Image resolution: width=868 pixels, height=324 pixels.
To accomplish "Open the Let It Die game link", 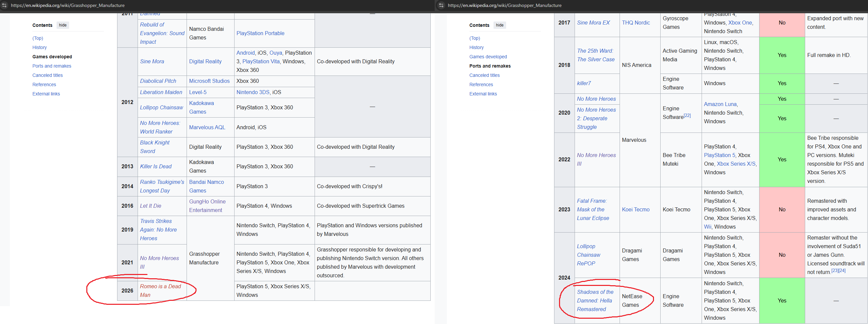I will 151,206.
